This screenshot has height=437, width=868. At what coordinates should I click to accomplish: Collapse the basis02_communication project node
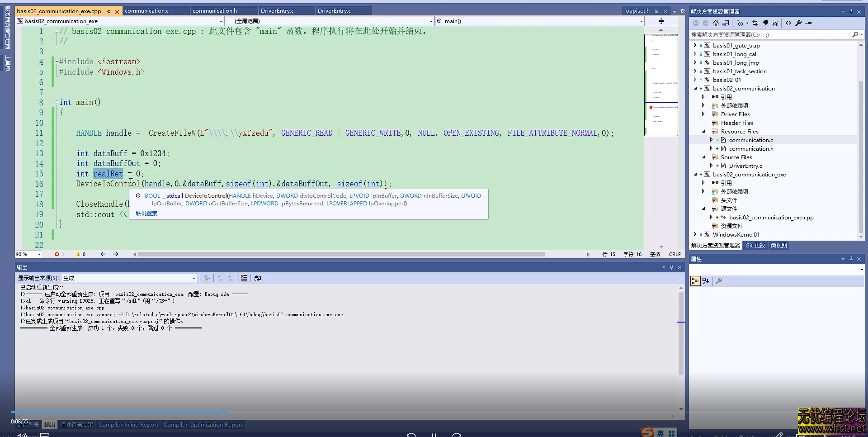(695, 88)
